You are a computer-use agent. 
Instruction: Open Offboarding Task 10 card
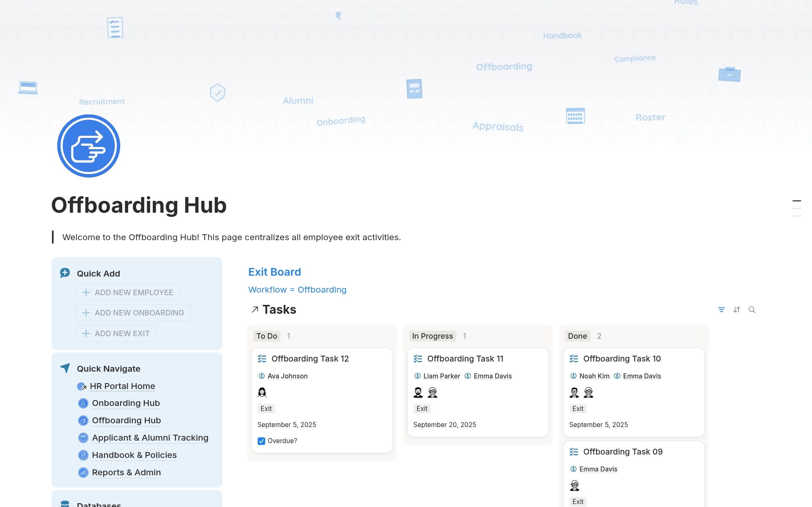[x=634, y=392]
